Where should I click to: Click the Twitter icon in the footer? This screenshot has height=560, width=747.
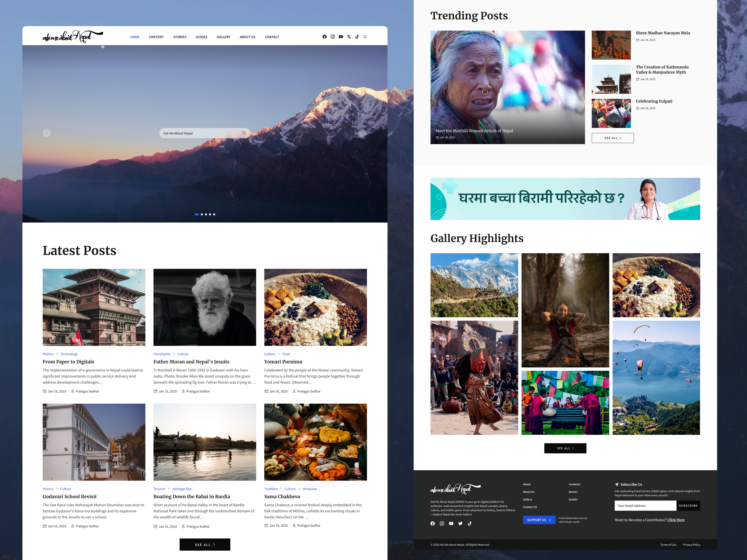[x=461, y=523]
